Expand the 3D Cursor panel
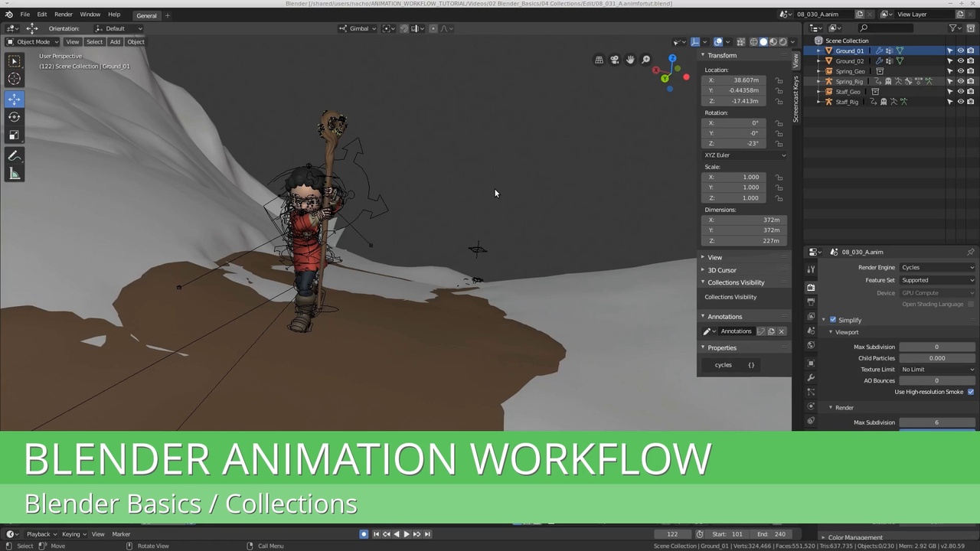The height and width of the screenshot is (551, 980). click(721, 270)
